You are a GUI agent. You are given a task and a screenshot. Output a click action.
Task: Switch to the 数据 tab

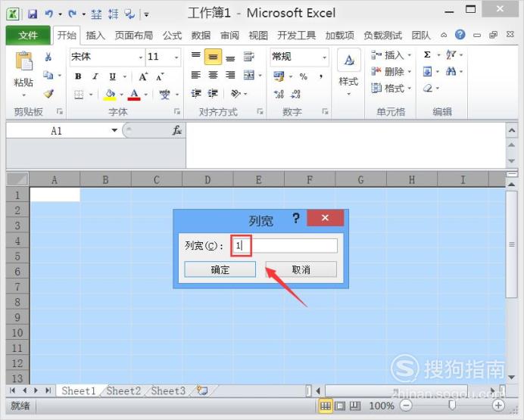(201, 35)
